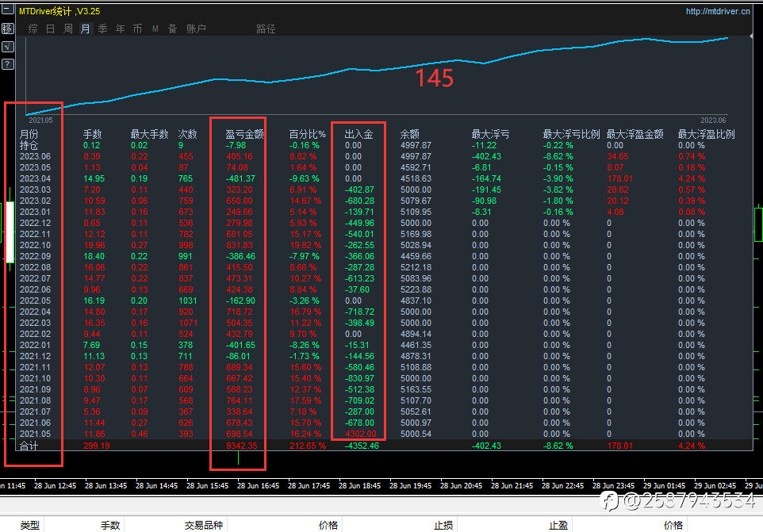Click the 合计 total row label
The image size is (763, 532).
point(29,446)
